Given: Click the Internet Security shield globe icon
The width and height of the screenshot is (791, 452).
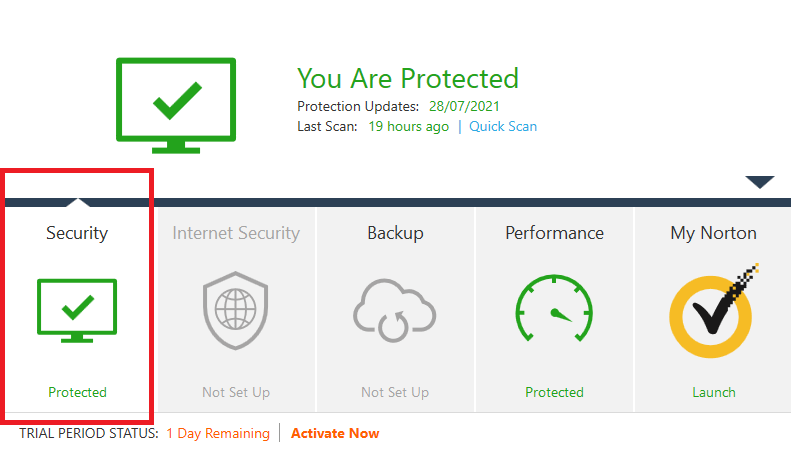Looking at the screenshot, I should 236,311.
